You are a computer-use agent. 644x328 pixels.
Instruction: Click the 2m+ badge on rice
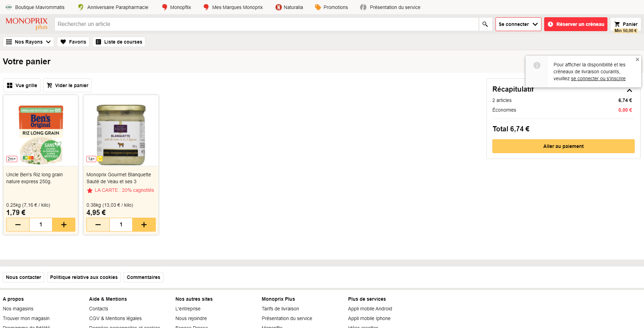12,159
